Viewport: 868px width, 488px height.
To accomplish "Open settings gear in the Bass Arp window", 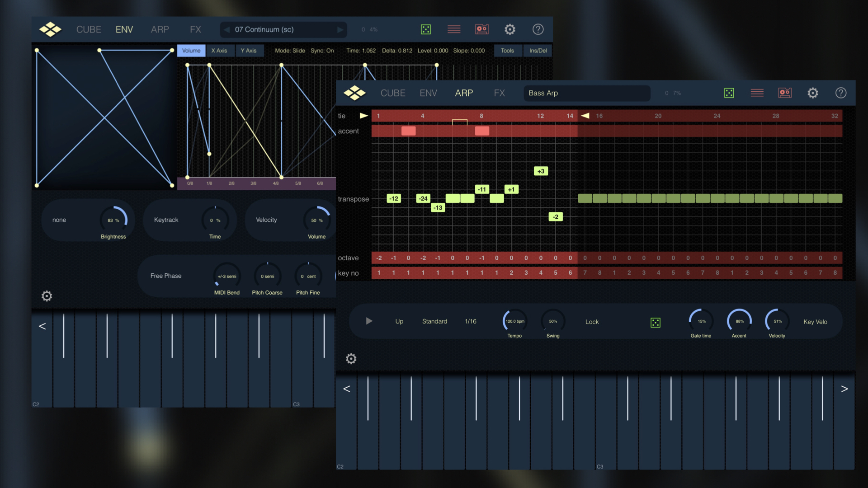I will (x=813, y=93).
